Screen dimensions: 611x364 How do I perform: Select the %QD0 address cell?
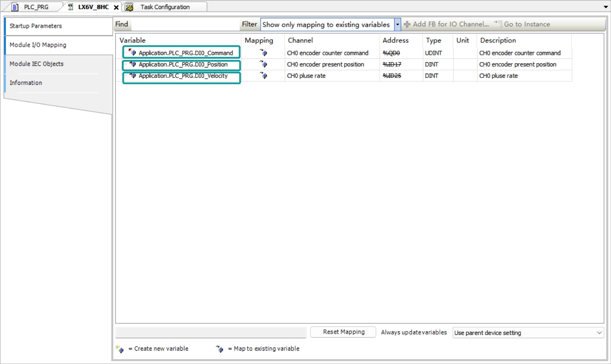(401, 53)
